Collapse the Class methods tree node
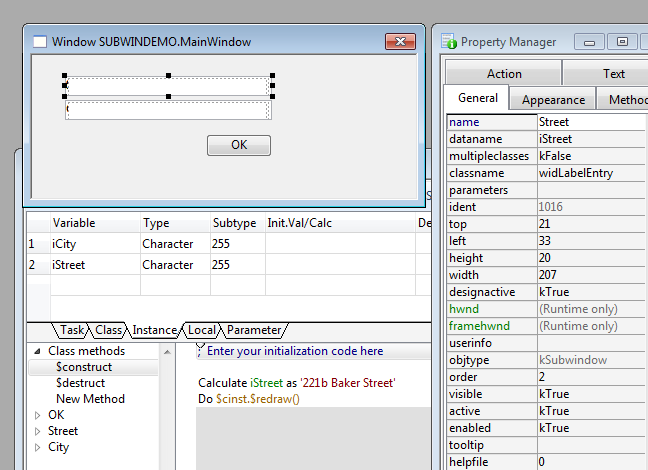 point(38,351)
